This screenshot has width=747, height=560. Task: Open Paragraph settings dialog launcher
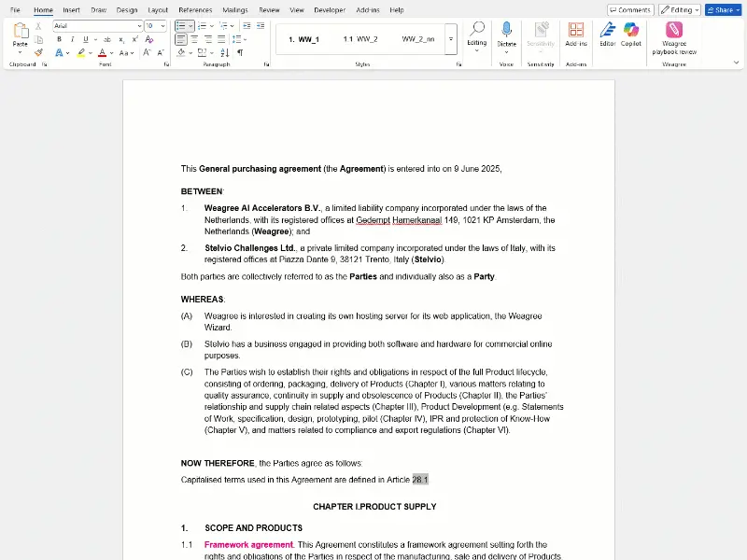coord(266,64)
